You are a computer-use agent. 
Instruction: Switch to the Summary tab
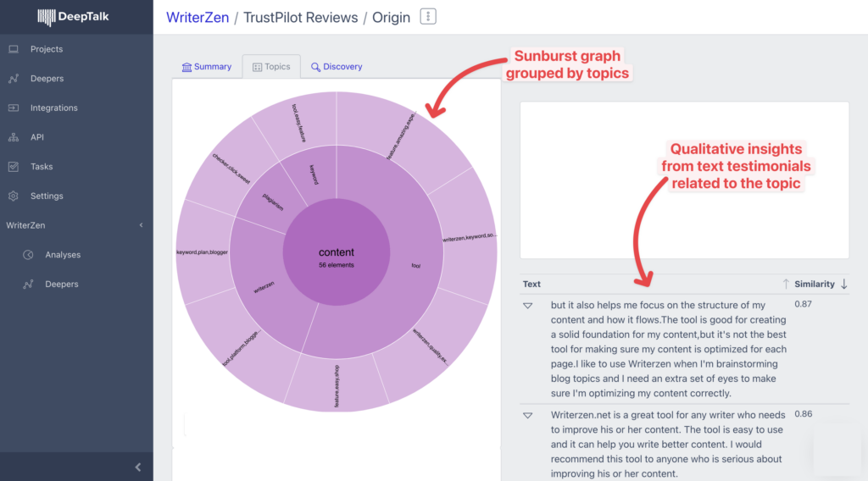click(207, 66)
